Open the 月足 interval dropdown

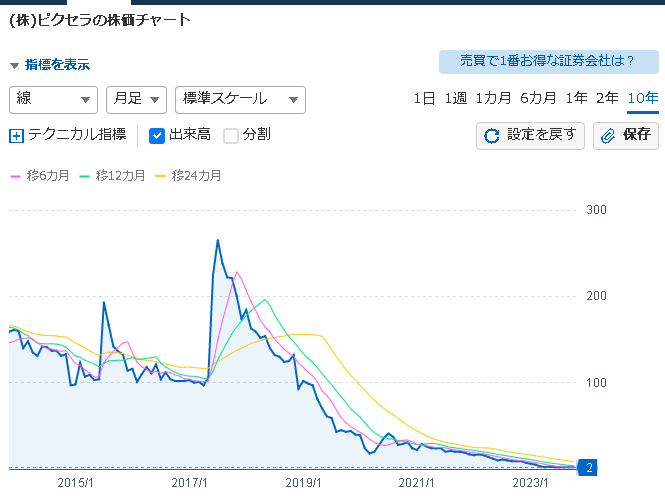136,100
